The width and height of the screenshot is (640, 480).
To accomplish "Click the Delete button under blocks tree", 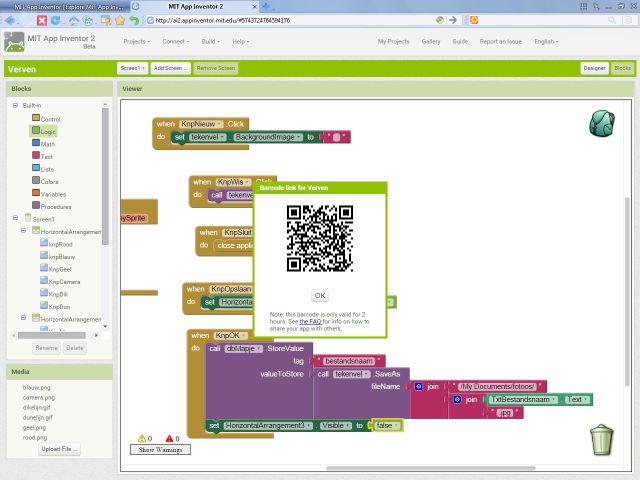I will click(75, 348).
